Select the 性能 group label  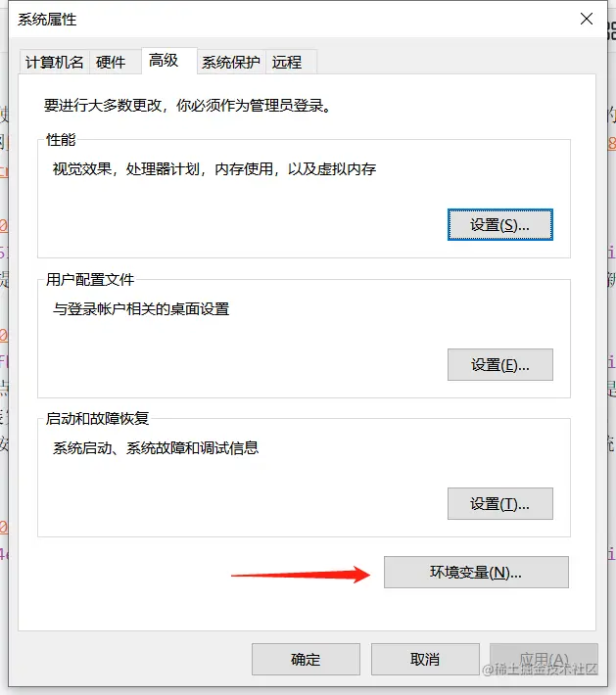[x=61, y=140]
